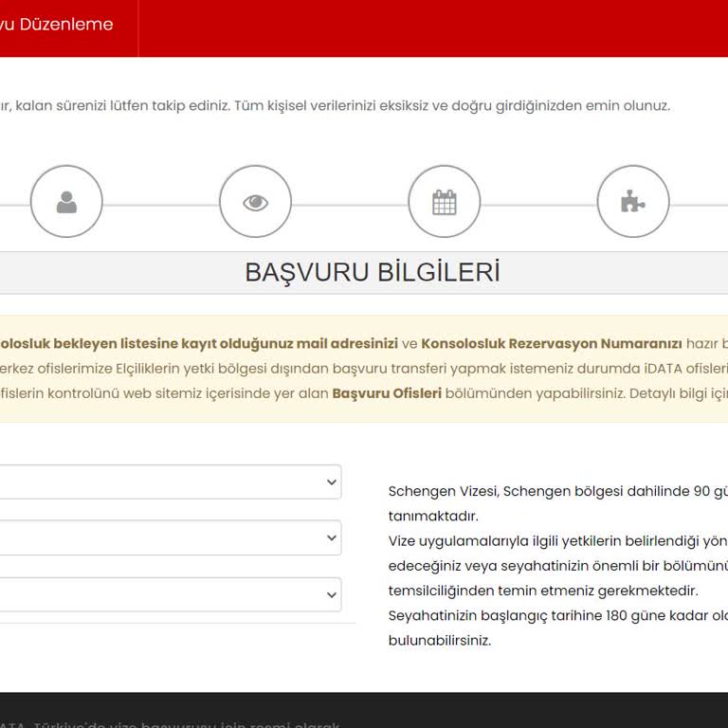The width and height of the screenshot is (728, 728).
Task: Click the text 'kalan sürenizi lütfen takip ediniz'
Action: (122, 106)
